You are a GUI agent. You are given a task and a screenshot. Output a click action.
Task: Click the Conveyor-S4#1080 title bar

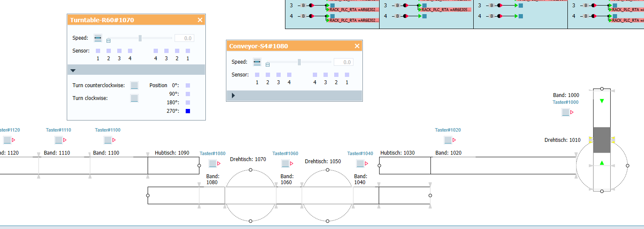pyautogui.click(x=294, y=46)
